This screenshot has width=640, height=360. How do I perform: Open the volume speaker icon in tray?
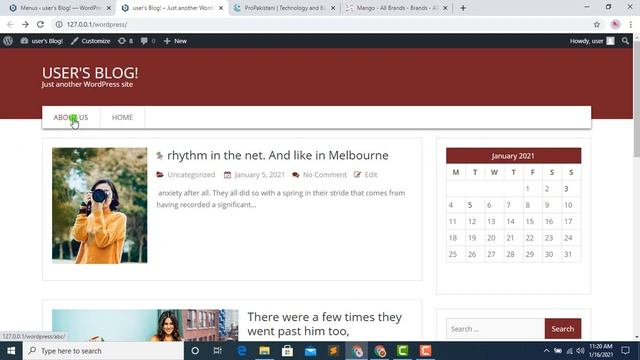580,351
